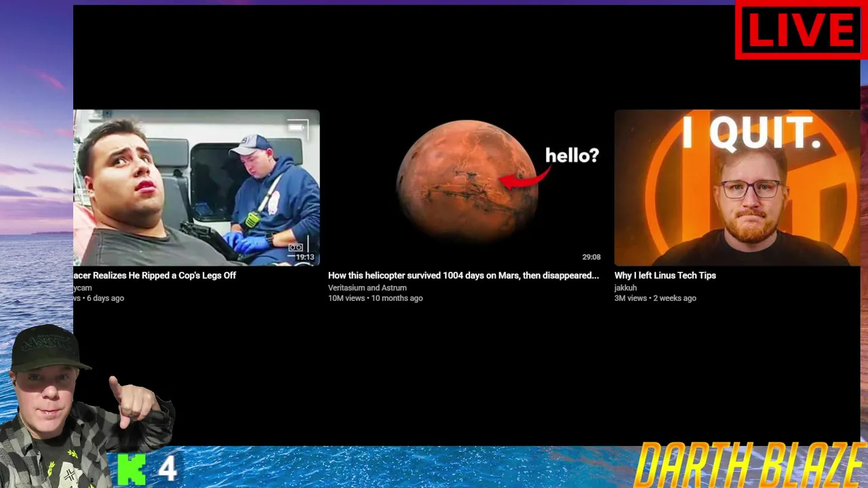Open the 'jakkuh' channel link

(x=625, y=288)
